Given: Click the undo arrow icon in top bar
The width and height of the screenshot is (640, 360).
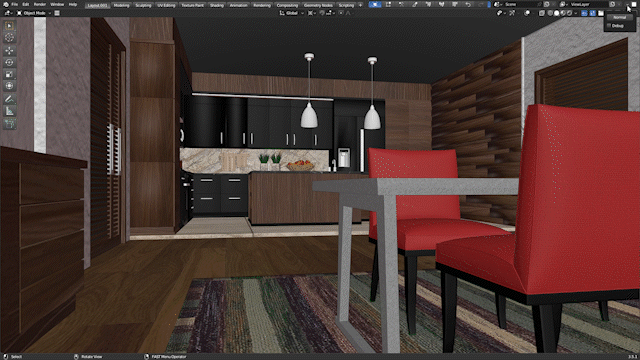Looking at the screenshot, I should (468, 4).
